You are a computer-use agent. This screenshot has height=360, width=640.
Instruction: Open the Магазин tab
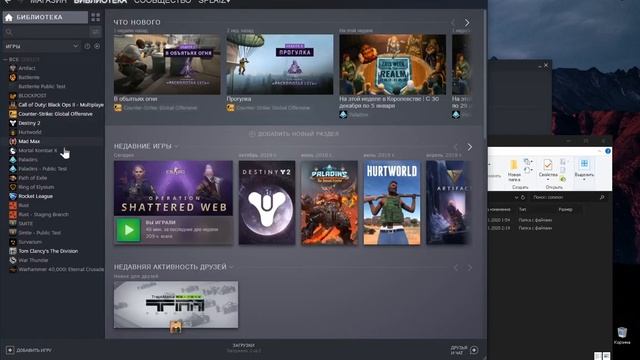(x=48, y=2)
